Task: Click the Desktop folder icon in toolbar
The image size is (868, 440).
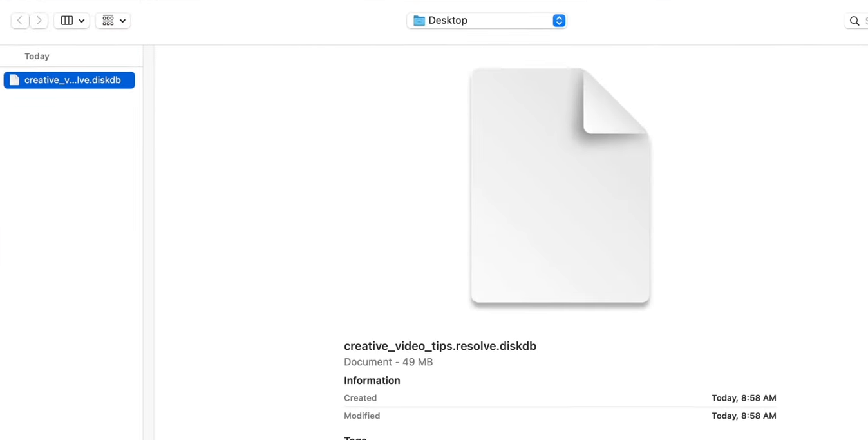Action: [419, 21]
